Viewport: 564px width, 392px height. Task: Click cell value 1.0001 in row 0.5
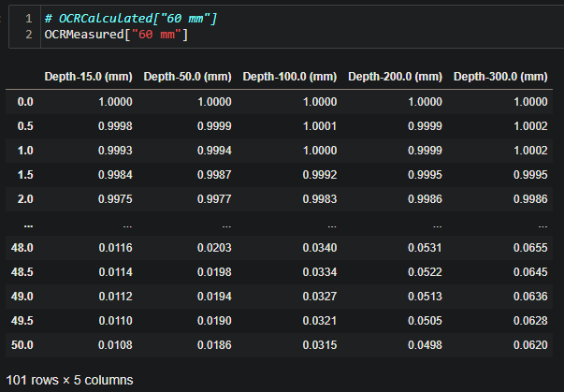click(x=320, y=126)
